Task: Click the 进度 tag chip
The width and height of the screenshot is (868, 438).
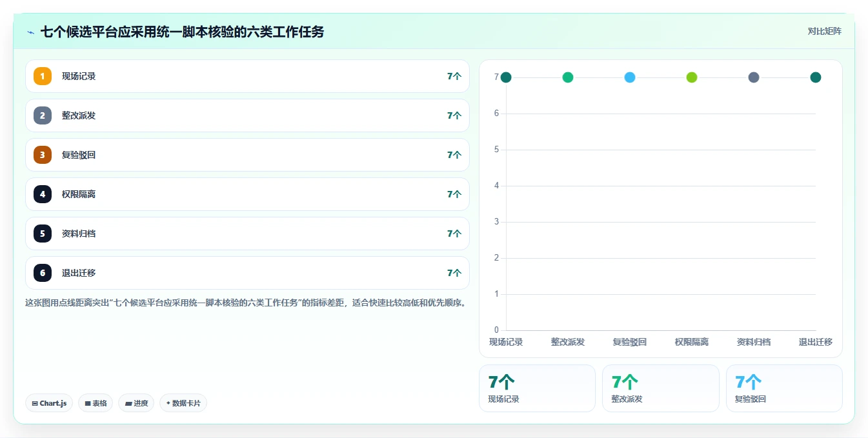Action: coord(136,403)
